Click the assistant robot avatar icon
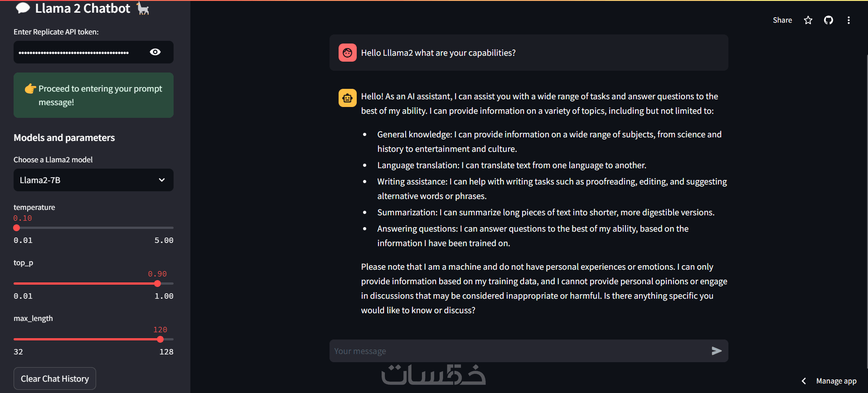The image size is (868, 393). tap(347, 98)
